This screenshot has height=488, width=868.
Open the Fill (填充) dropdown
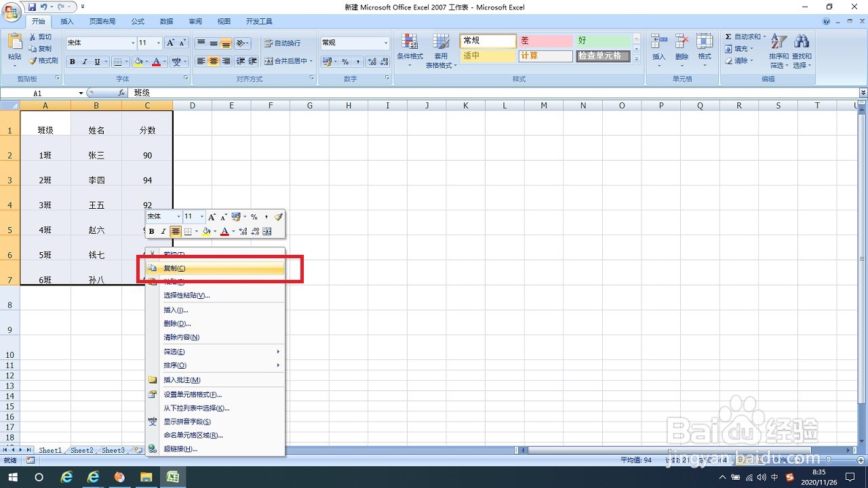(740, 49)
